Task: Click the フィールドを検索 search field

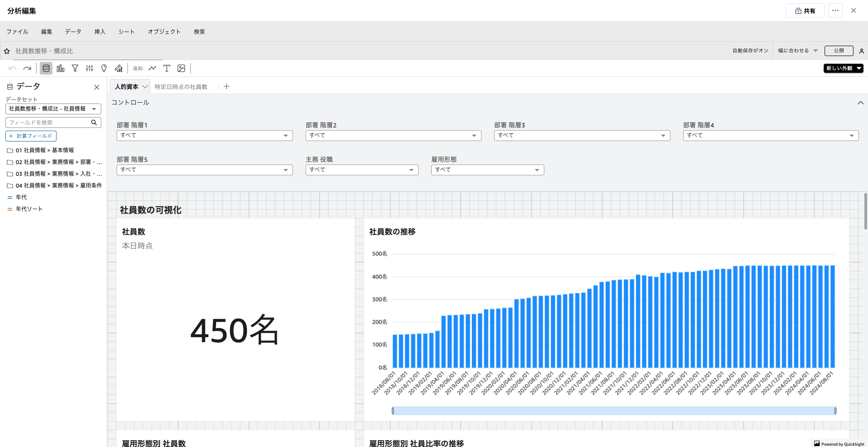Action: [48, 122]
